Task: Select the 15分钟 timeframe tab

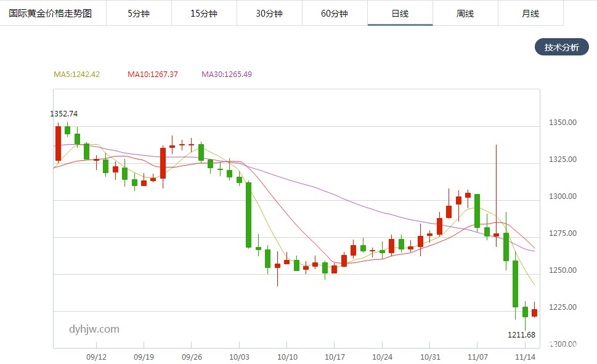Action: pos(204,14)
